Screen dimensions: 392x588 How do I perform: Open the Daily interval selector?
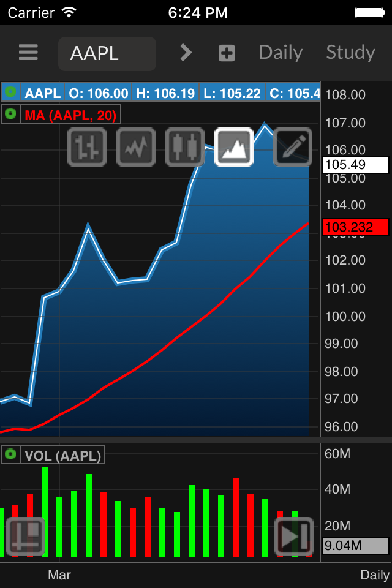click(x=281, y=53)
